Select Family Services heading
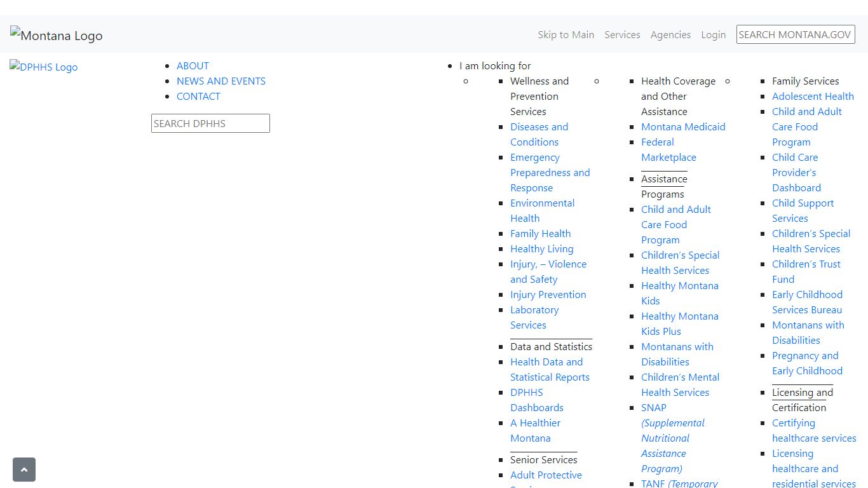 pyautogui.click(x=805, y=81)
